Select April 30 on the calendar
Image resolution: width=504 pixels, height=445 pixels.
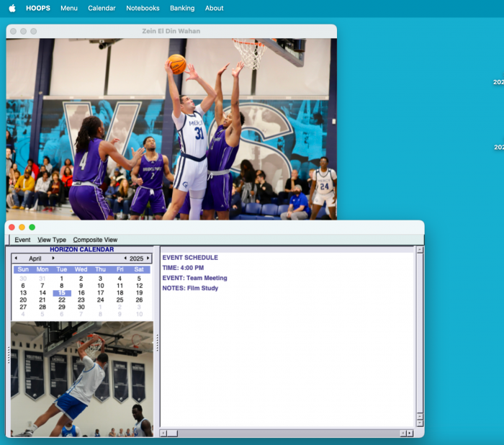click(81, 307)
